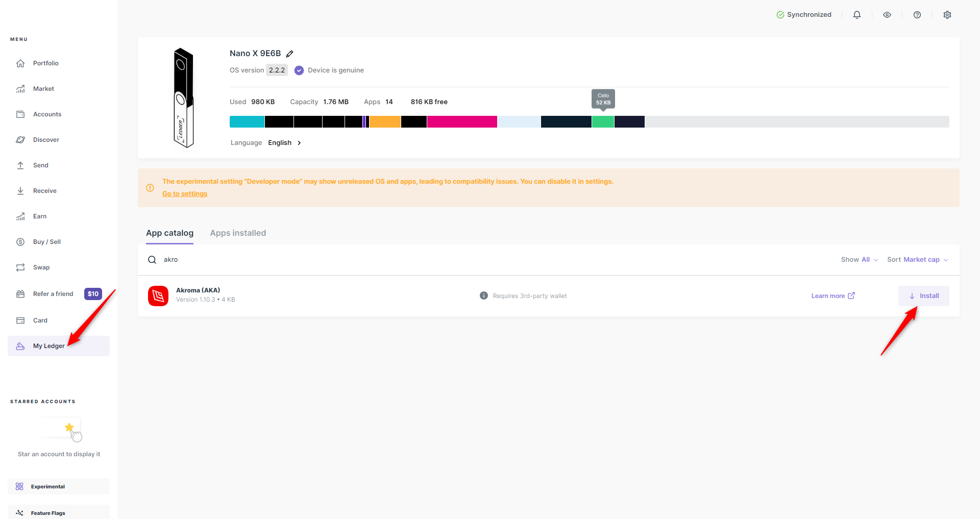Toggle discreet mode eye icon
Image resolution: width=980 pixels, height=519 pixels.
887,15
